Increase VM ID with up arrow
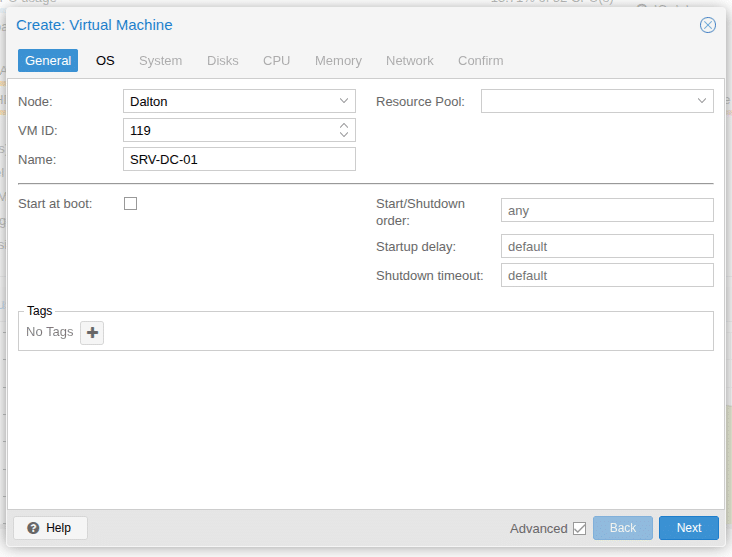The height and width of the screenshot is (557, 732). (344, 125)
